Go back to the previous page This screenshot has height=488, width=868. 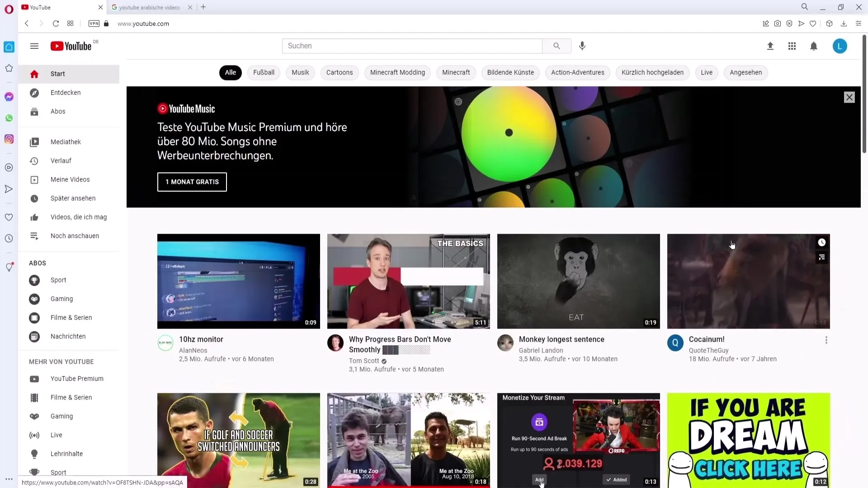[x=27, y=23]
